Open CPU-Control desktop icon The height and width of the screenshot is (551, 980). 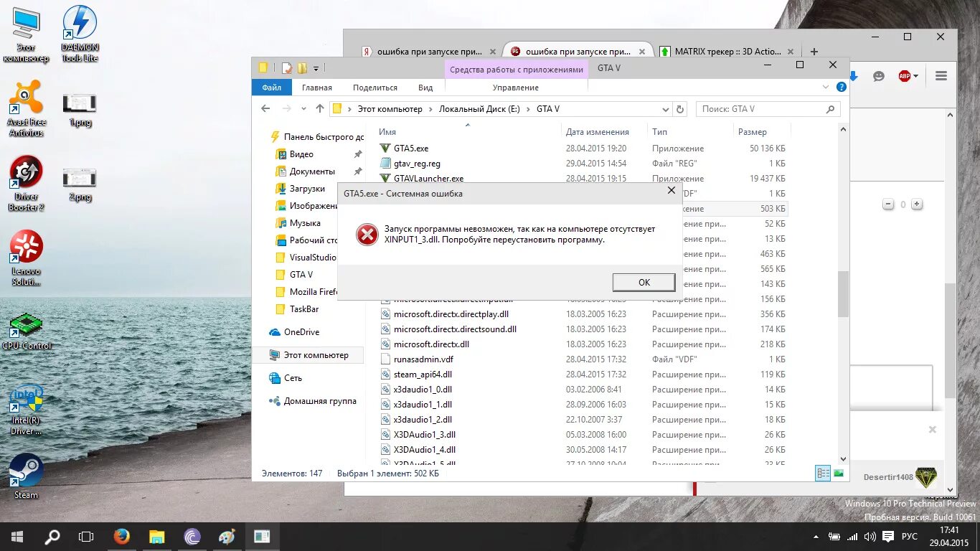(27, 331)
